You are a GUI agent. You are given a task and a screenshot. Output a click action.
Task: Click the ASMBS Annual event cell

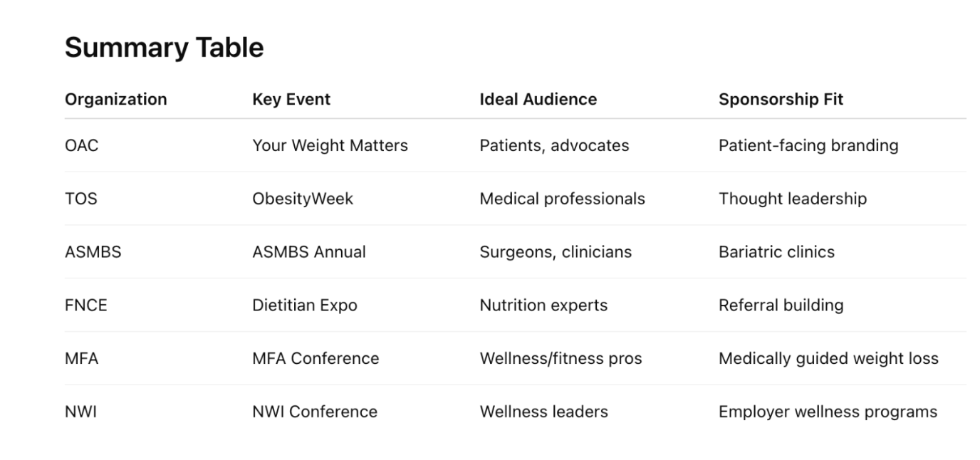(309, 252)
